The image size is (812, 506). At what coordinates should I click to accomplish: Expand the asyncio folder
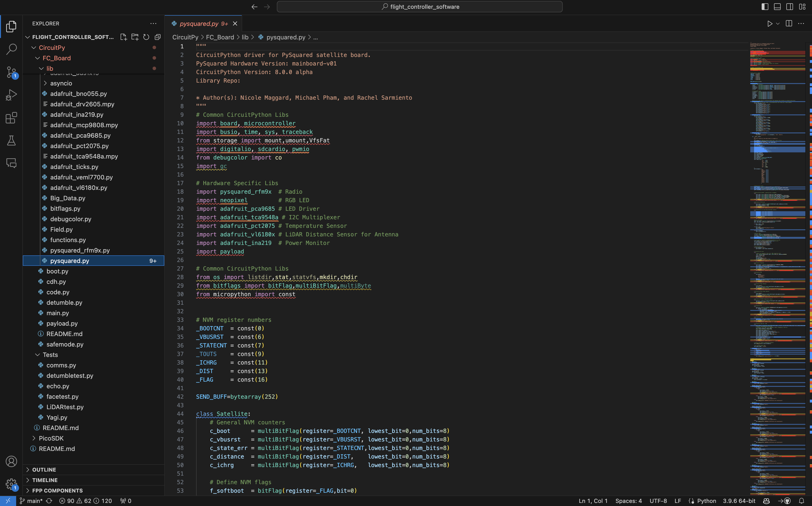(61, 83)
